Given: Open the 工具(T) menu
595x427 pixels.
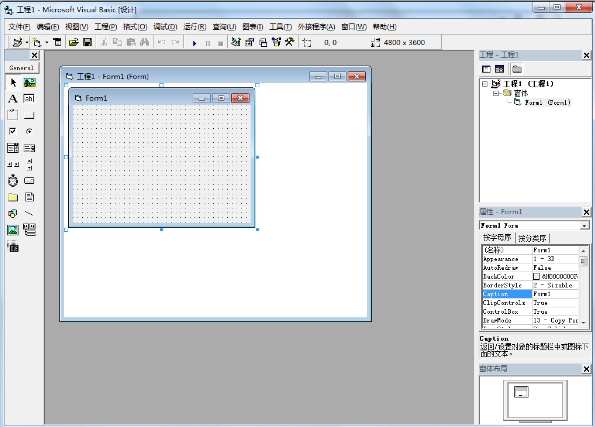Looking at the screenshot, I should 280,27.
